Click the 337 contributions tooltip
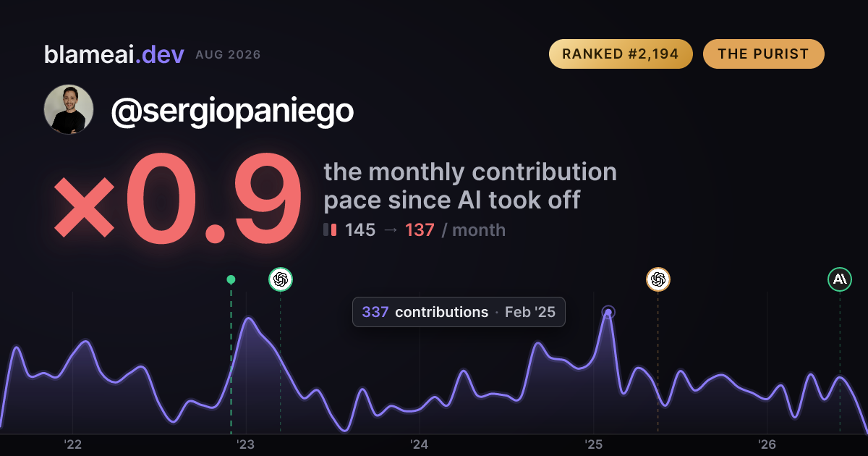This screenshot has height=456, width=868. pyautogui.click(x=459, y=312)
